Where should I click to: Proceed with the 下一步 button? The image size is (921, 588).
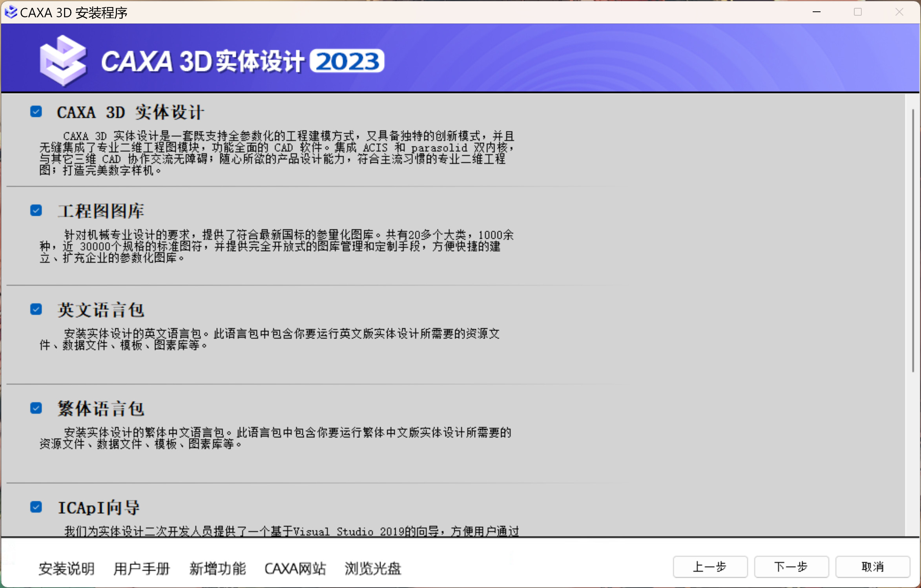tap(791, 567)
